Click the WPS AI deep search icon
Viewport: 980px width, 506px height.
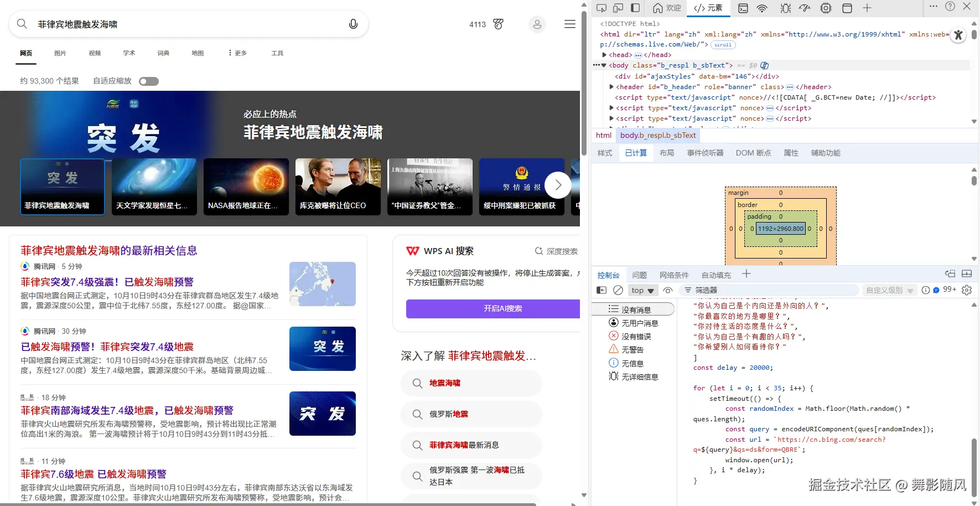click(539, 251)
